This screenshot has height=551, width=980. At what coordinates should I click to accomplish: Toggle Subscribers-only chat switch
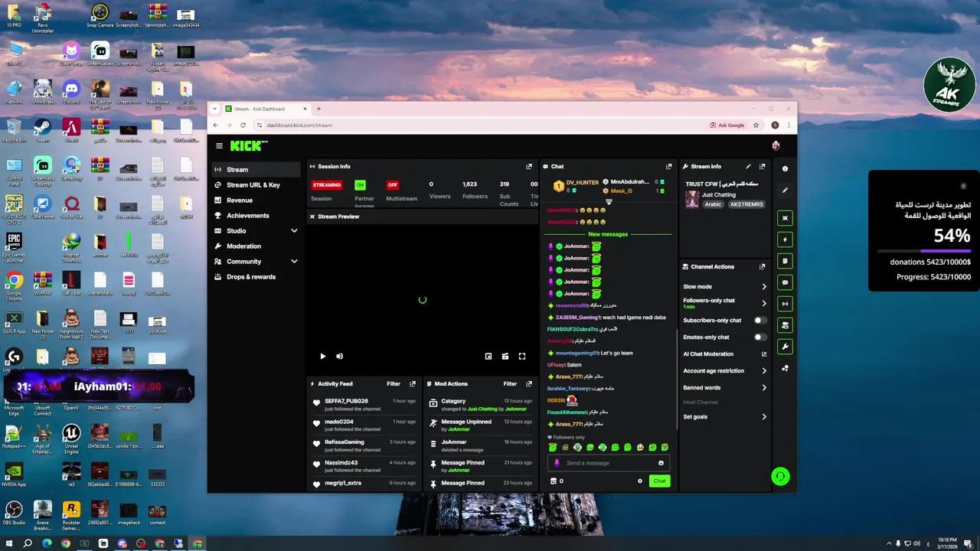click(759, 321)
